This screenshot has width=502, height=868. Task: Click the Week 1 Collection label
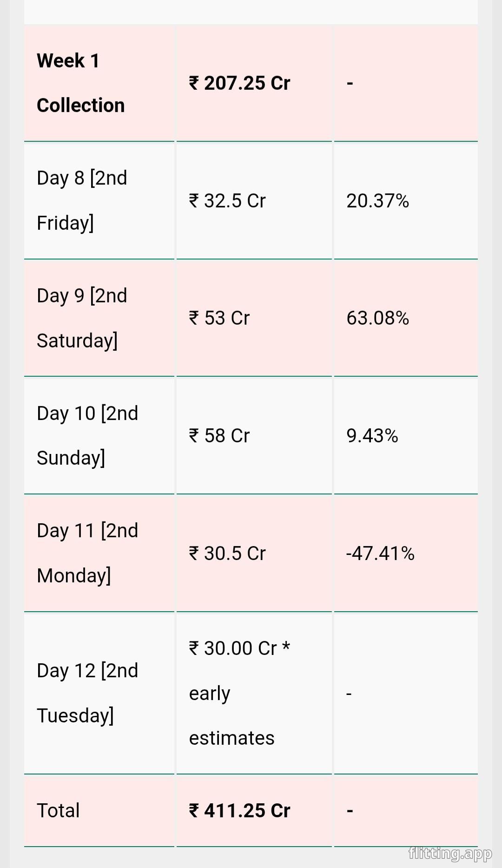[x=81, y=83]
